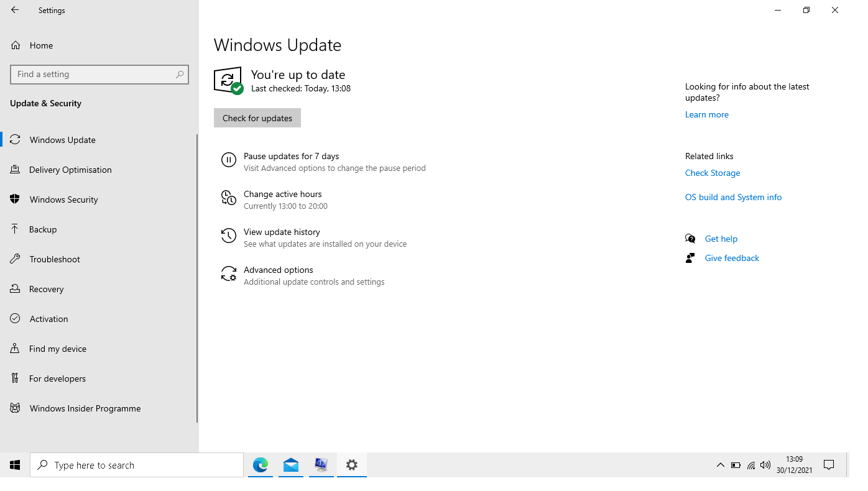Open Change active hours option
The image size is (868, 491).
point(283,194)
